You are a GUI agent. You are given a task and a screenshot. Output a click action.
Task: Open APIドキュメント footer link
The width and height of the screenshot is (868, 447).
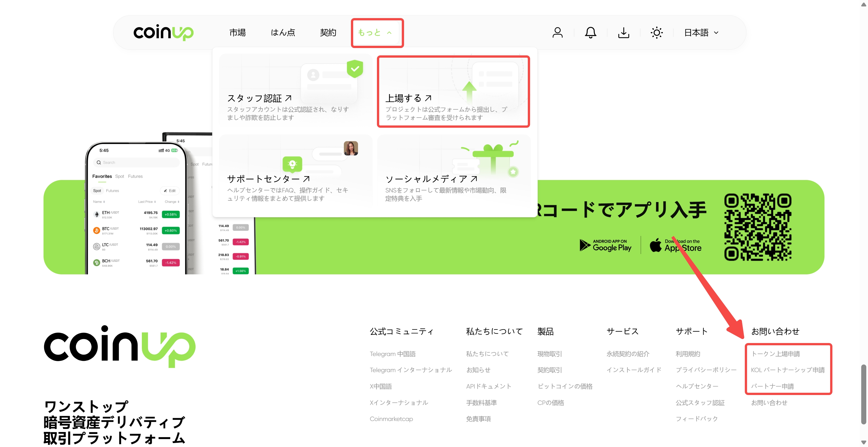click(x=489, y=386)
